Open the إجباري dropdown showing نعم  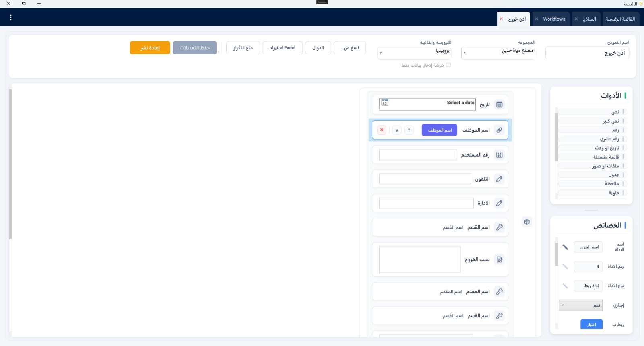tap(581, 305)
